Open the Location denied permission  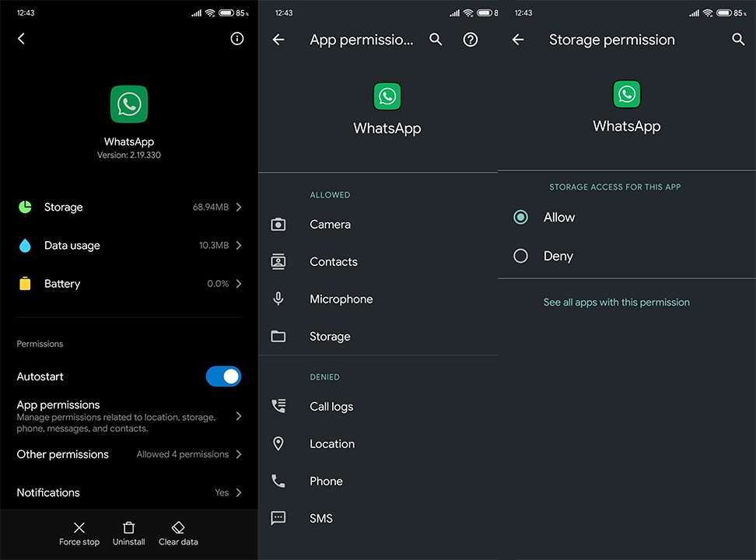[377, 444]
